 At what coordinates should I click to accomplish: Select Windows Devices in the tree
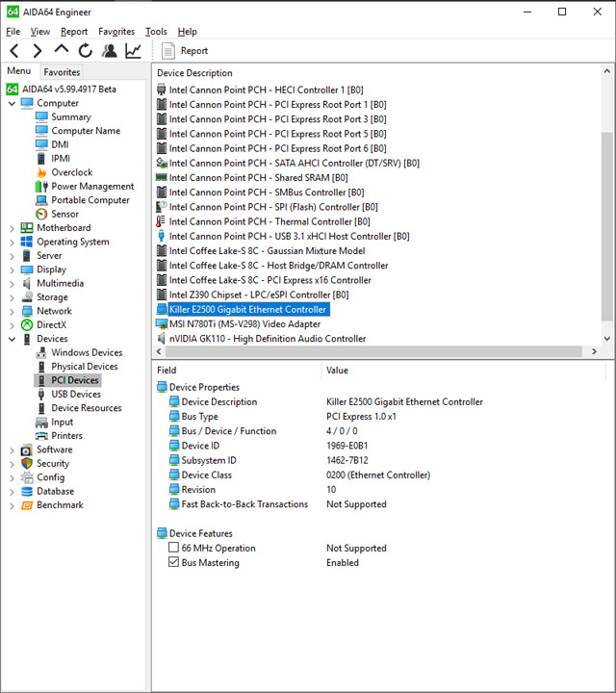87,352
